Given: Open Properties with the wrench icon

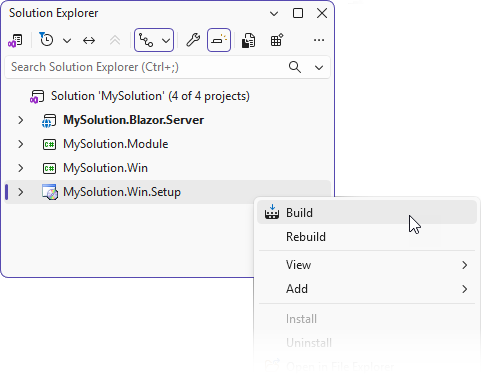Looking at the screenshot, I should 193,40.
